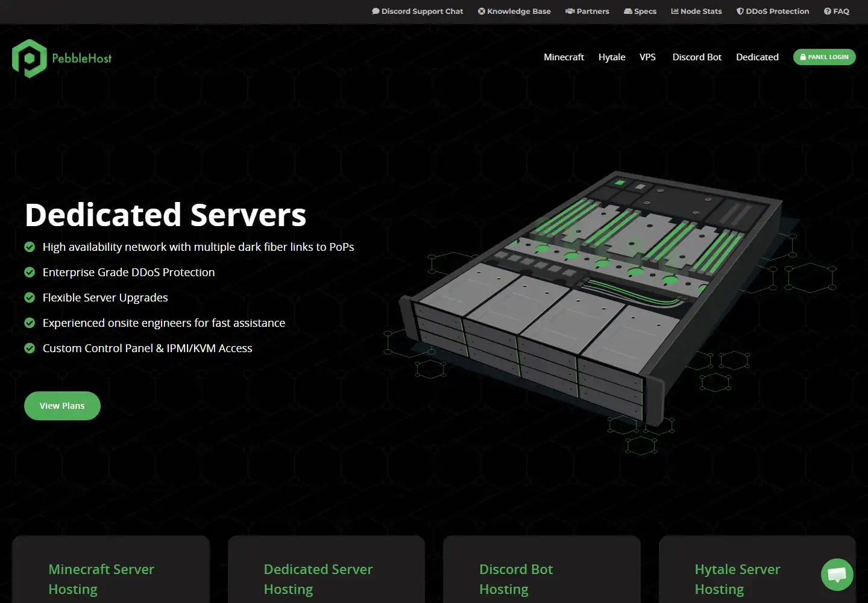Click the PebbleHost wordmark text

[82, 58]
